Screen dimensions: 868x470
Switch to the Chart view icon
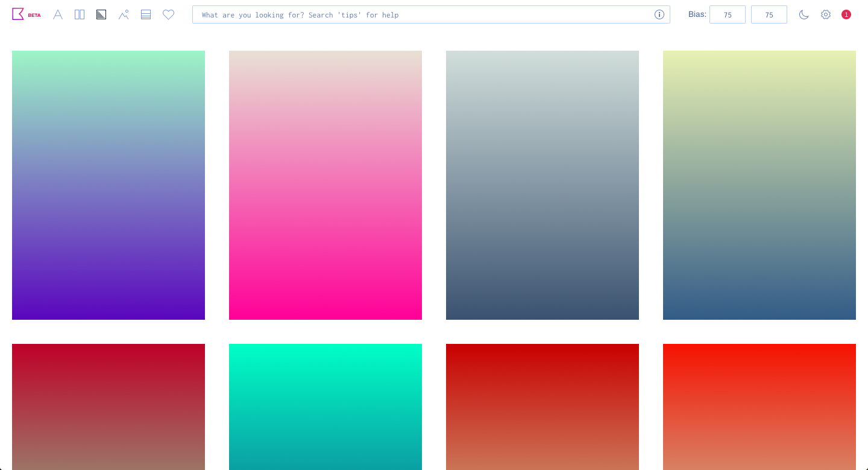point(101,14)
